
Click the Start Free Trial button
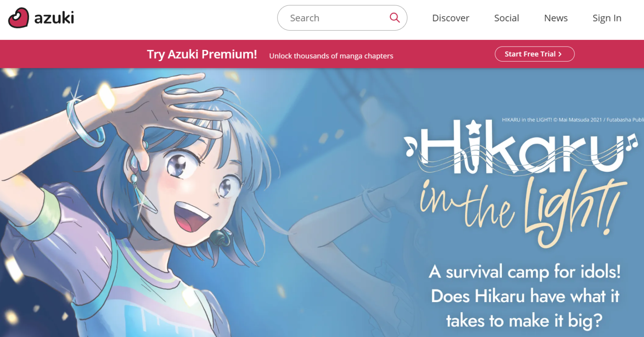535,54
